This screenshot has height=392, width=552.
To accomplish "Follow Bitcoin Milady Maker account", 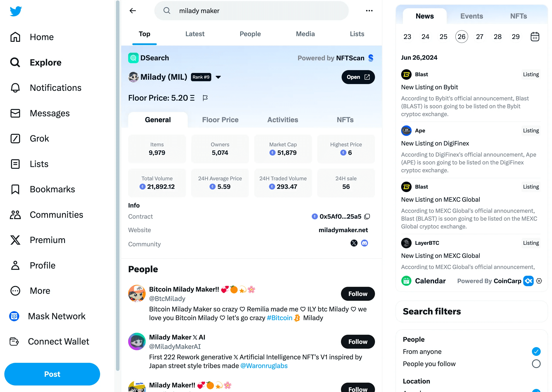I will point(358,294).
